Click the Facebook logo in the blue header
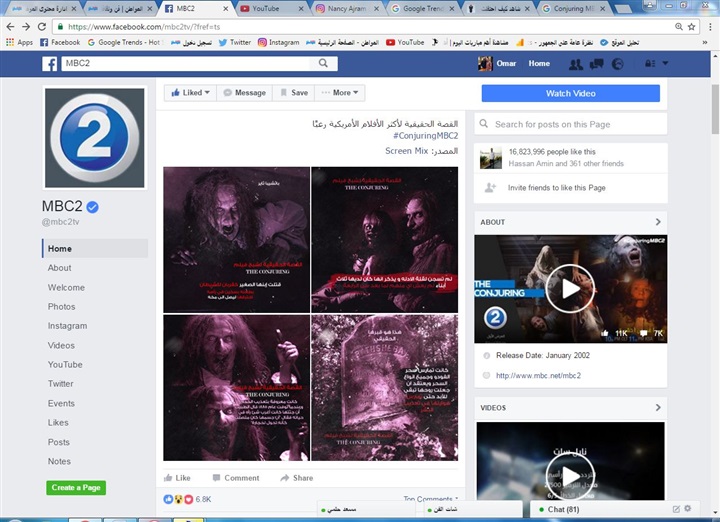The height and width of the screenshot is (522, 720). click(50, 64)
